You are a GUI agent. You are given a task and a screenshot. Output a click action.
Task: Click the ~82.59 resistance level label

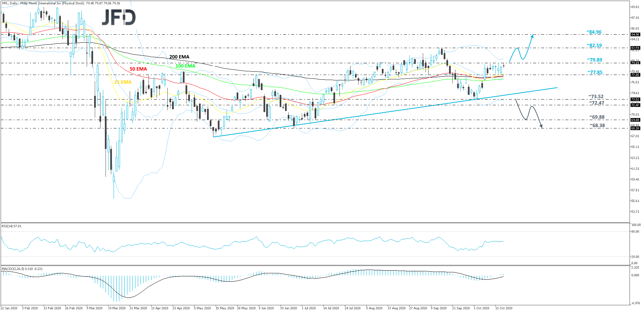[594, 45]
